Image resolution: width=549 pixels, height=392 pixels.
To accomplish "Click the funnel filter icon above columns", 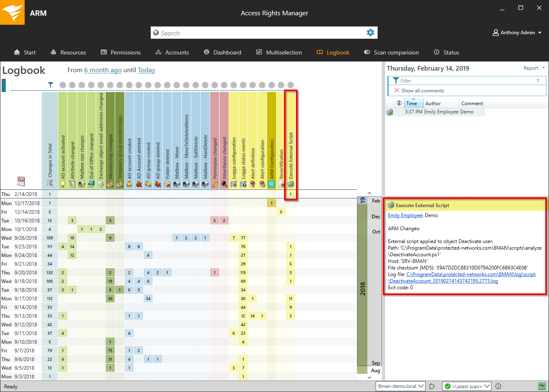I will pyautogui.click(x=50, y=85).
